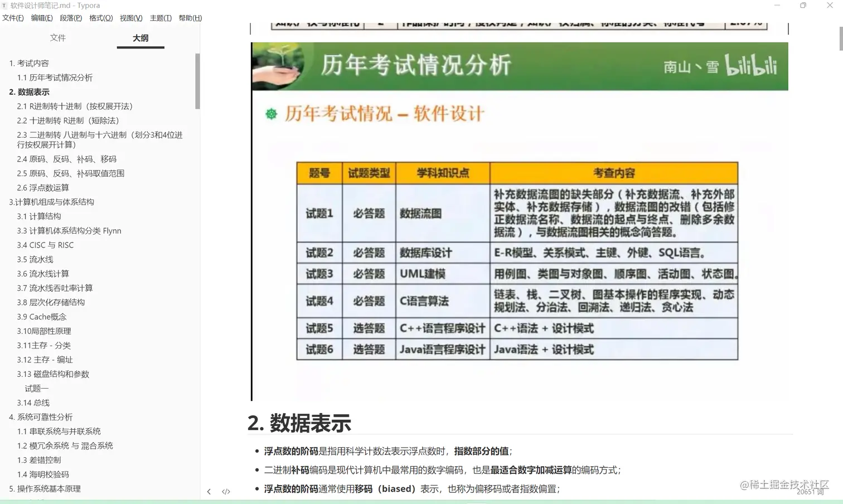Open 3.7 流水线吞吐率计算 outline item

pyautogui.click(x=55, y=288)
